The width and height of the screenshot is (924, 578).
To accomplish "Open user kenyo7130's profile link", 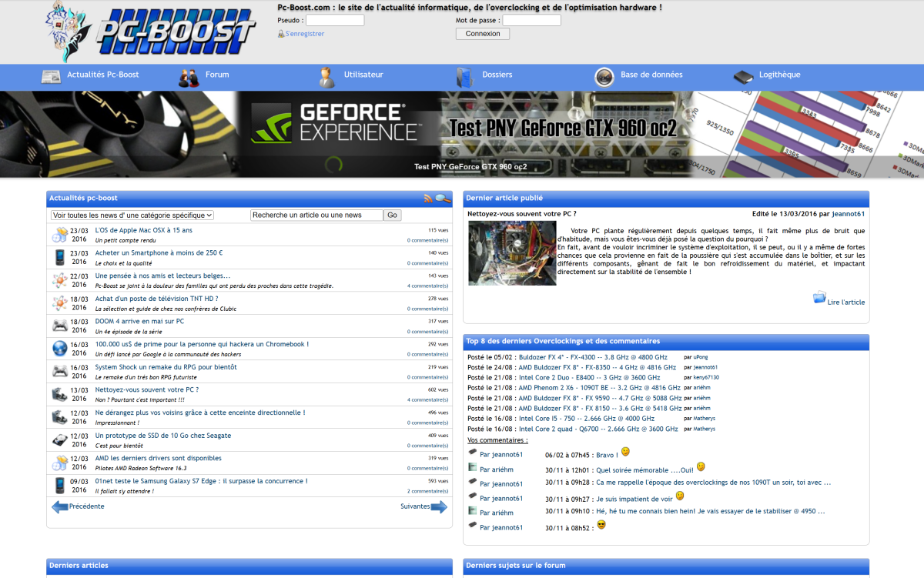I will 706,378.
